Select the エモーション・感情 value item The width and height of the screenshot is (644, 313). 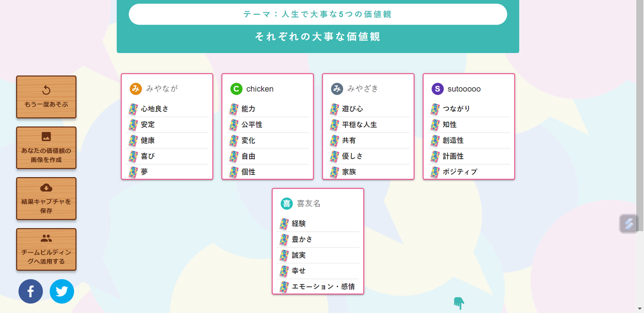click(323, 287)
